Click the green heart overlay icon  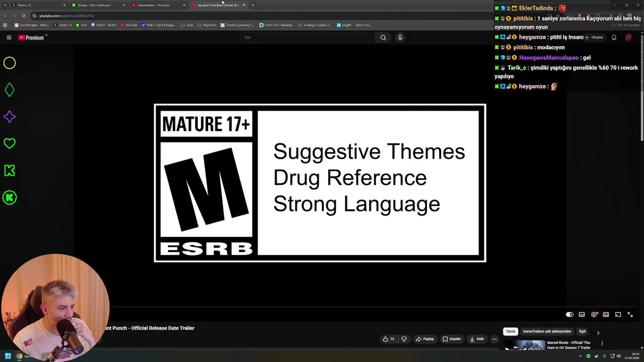[10, 144]
